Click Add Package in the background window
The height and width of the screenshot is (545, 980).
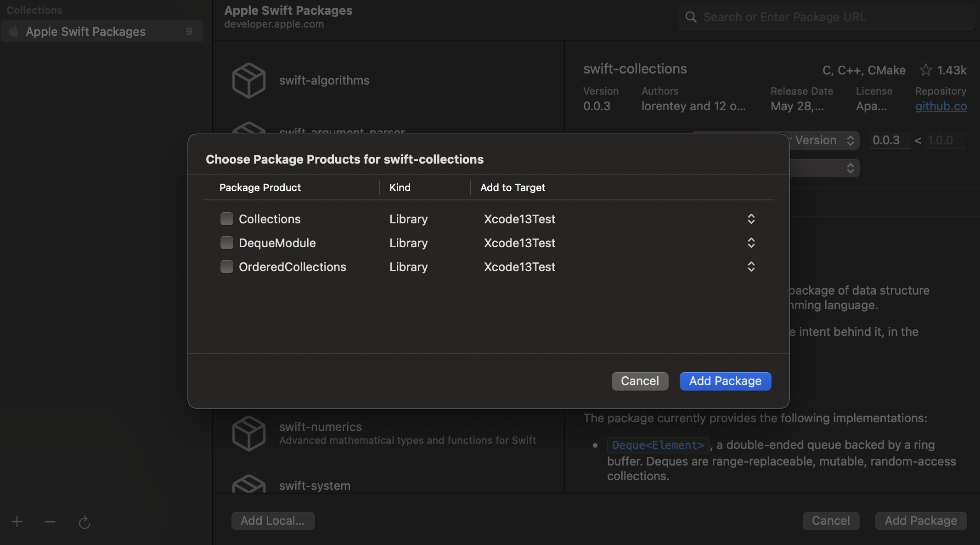(x=921, y=521)
